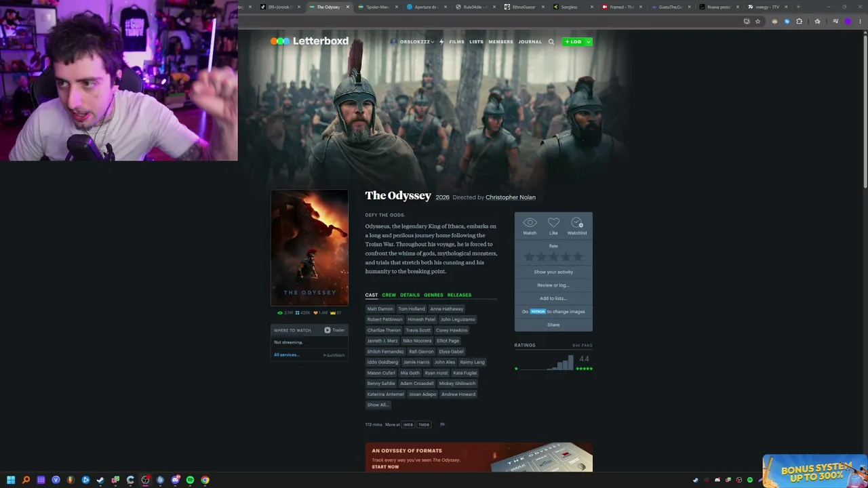Switch to the Genres tab
The height and width of the screenshot is (488, 868).
pyautogui.click(x=433, y=295)
